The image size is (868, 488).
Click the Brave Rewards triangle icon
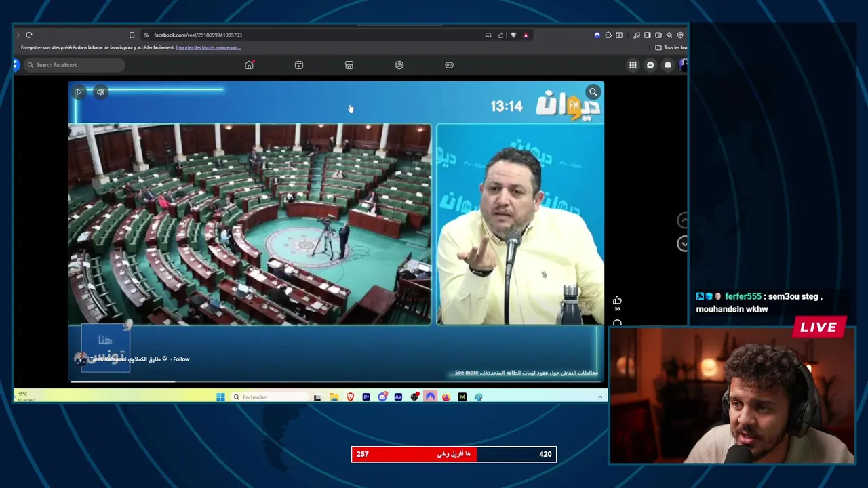[x=526, y=35]
